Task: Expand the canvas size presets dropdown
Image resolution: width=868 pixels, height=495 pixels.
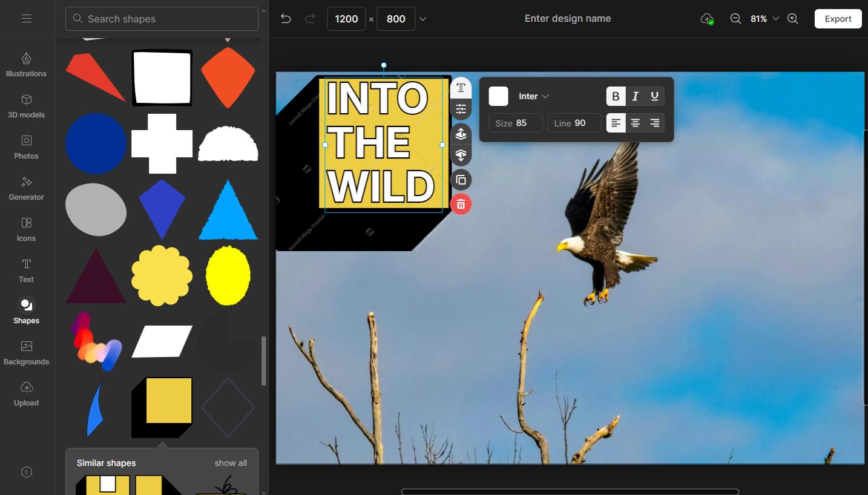Action: [x=422, y=19]
